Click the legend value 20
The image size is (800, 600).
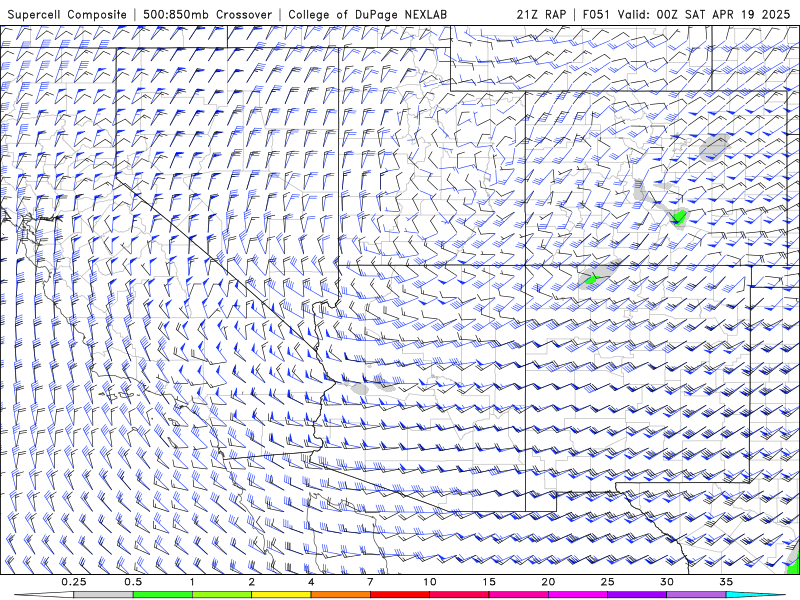pos(548,582)
